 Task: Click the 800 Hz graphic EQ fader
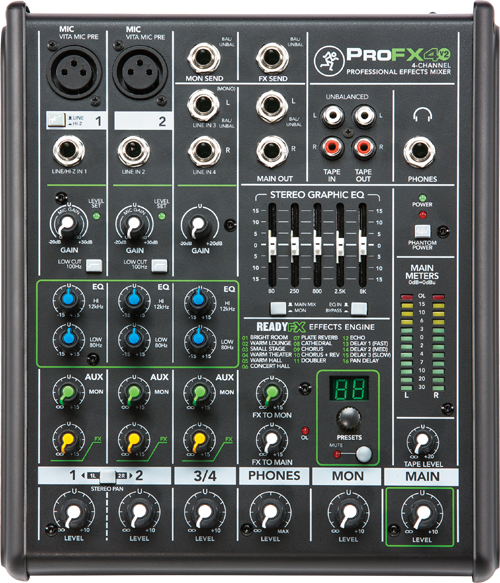pyautogui.click(x=317, y=245)
